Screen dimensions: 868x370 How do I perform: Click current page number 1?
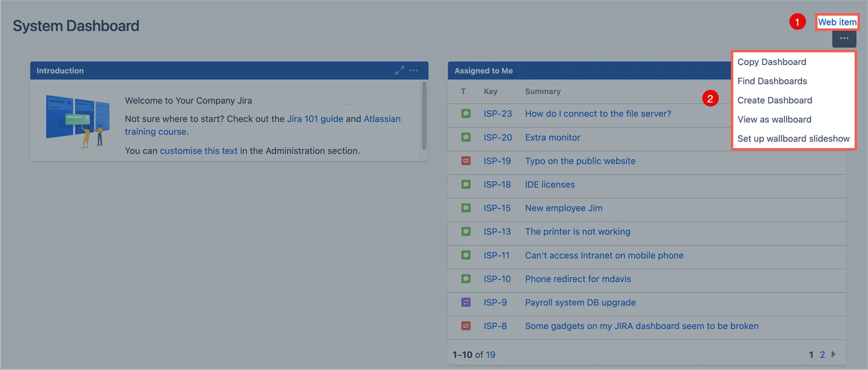tap(811, 355)
